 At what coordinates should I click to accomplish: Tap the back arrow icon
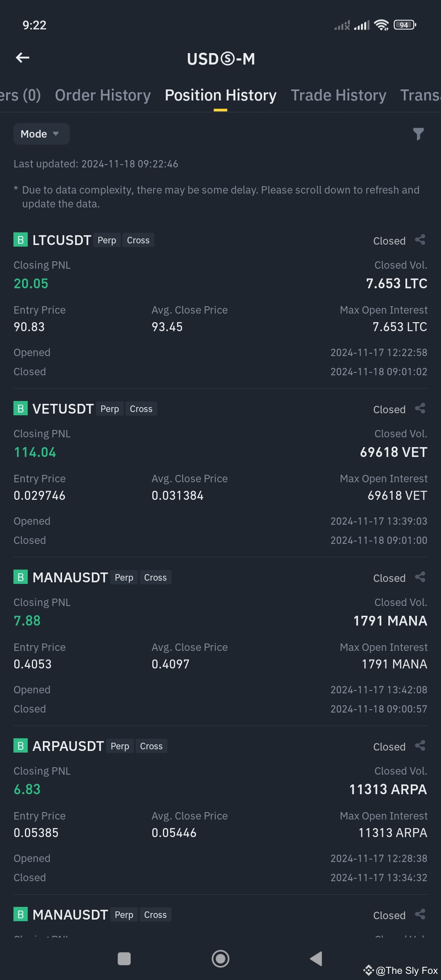point(22,58)
